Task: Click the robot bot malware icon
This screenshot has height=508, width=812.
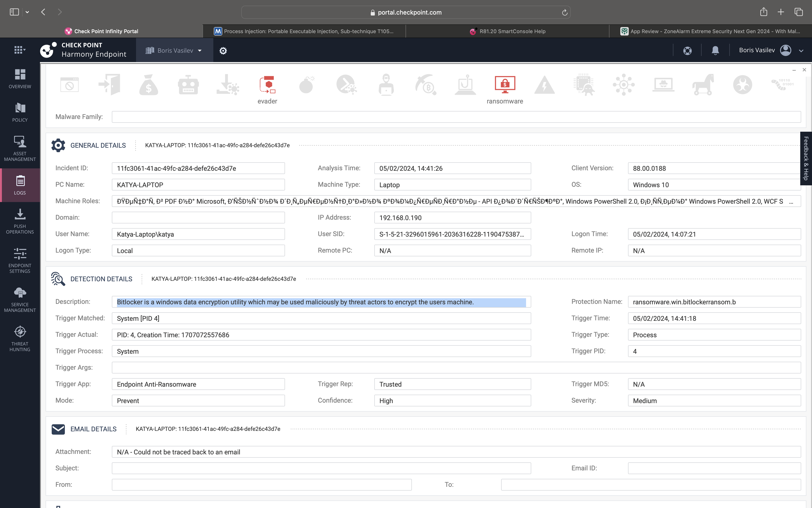Action: click(x=188, y=85)
